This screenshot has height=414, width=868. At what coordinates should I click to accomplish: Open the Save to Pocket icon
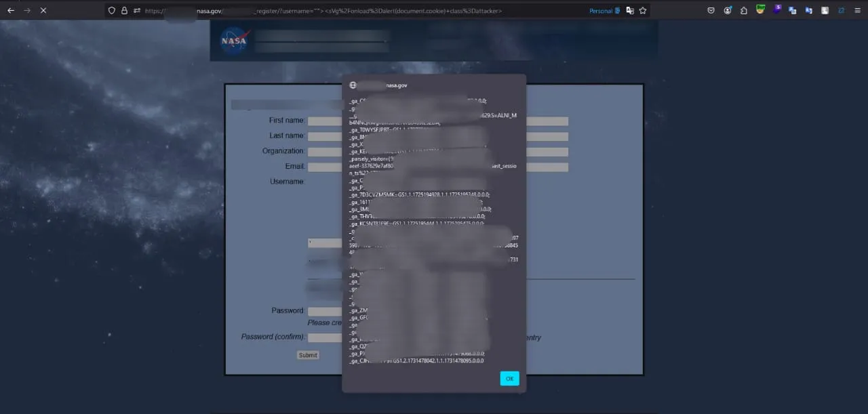point(711,11)
